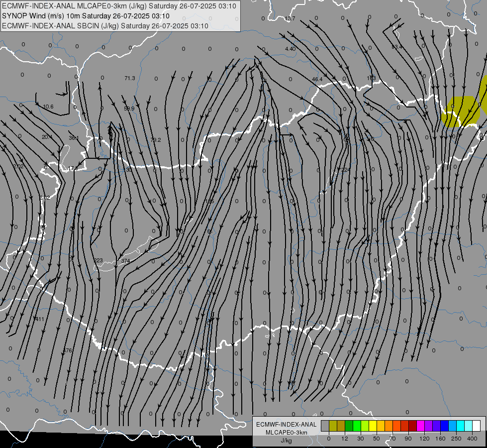
Task: Click the 13.7 value on the map
Action: point(290,18)
